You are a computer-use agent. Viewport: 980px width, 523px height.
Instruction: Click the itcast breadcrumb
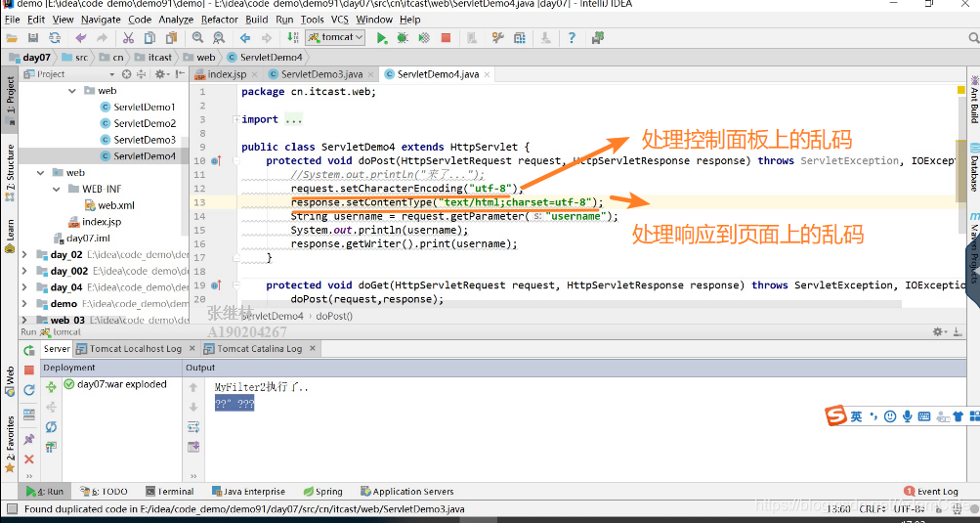153,57
